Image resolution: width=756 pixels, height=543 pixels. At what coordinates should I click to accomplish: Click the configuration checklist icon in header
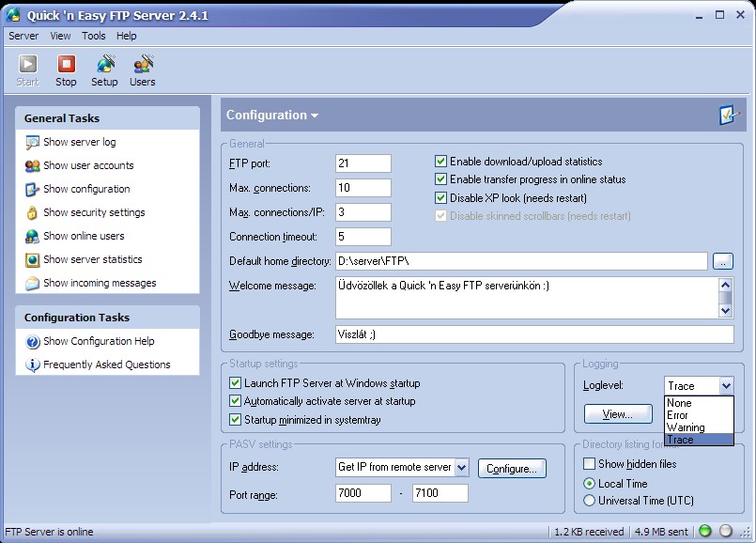pyautogui.click(x=729, y=115)
